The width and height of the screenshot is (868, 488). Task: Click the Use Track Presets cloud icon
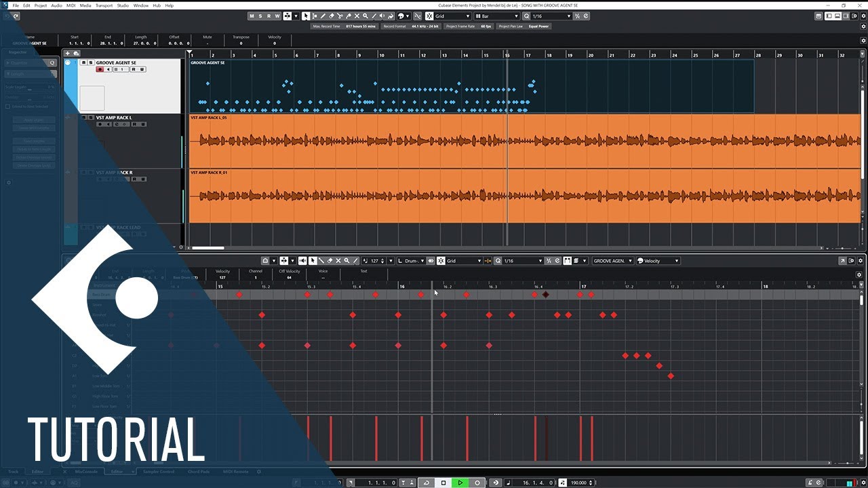point(76,53)
